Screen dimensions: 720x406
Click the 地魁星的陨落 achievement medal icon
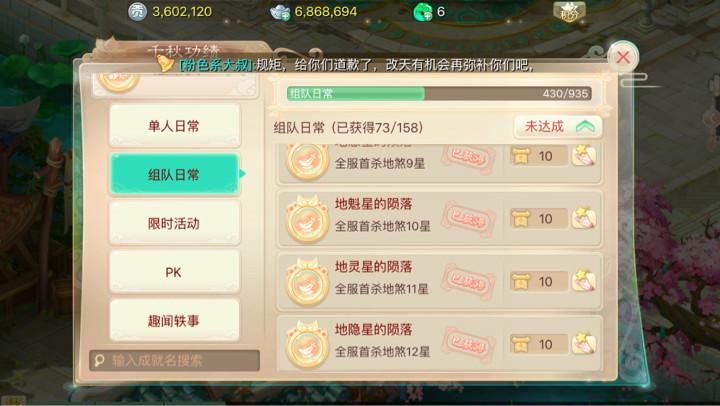(307, 219)
